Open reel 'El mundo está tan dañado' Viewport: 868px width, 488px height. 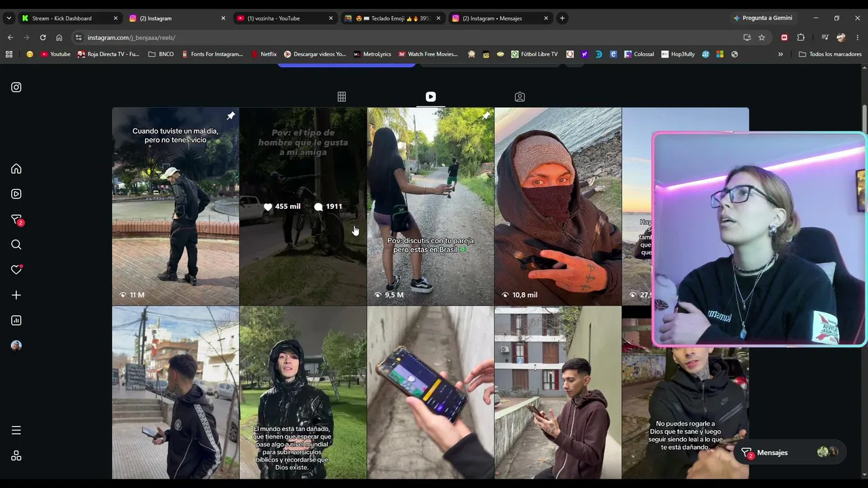tap(303, 392)
